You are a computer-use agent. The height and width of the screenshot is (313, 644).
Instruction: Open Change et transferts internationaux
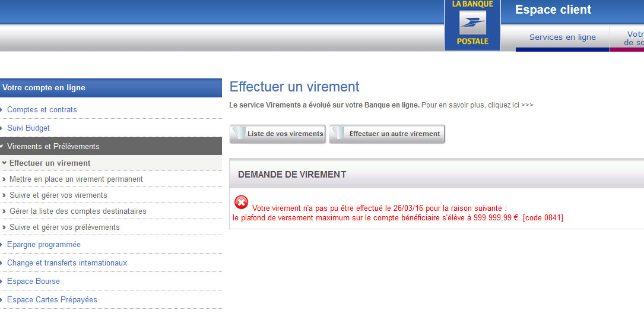click(67, 263)
